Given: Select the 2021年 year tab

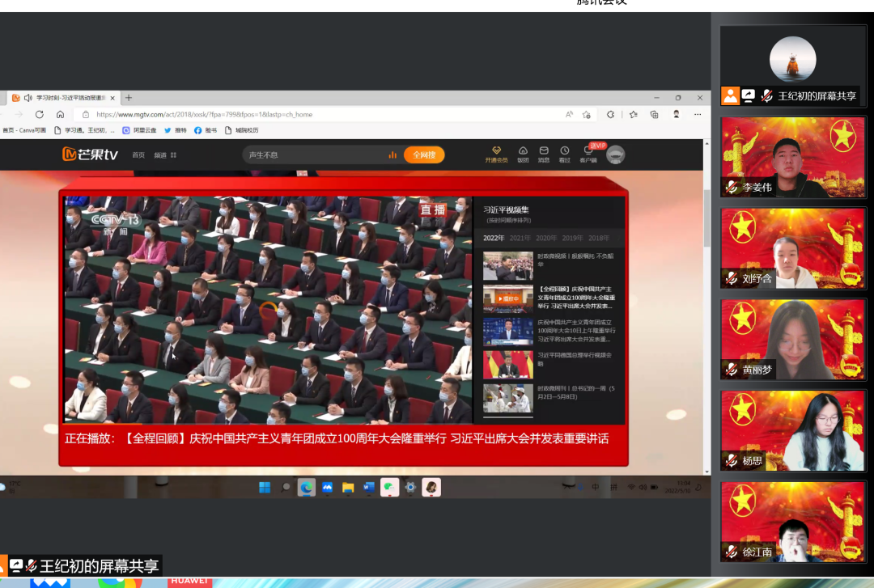Looking at the screenshot, I should [520, 238].
